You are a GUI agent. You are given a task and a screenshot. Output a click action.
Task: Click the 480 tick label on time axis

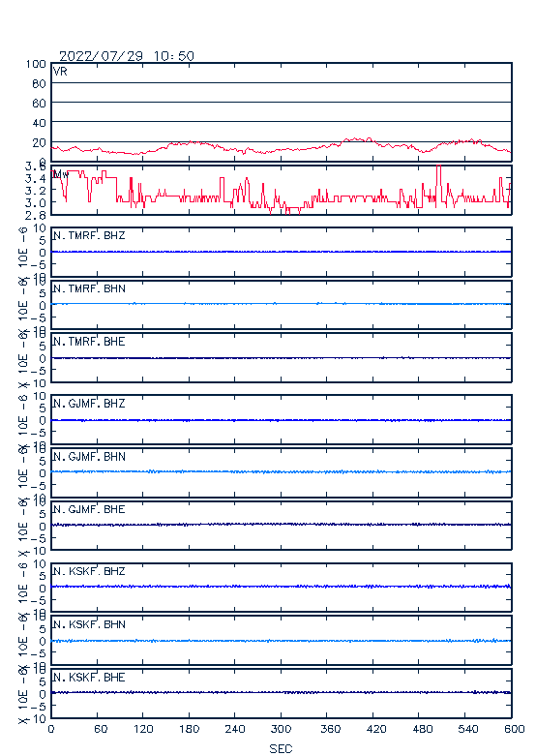point(422,729)
